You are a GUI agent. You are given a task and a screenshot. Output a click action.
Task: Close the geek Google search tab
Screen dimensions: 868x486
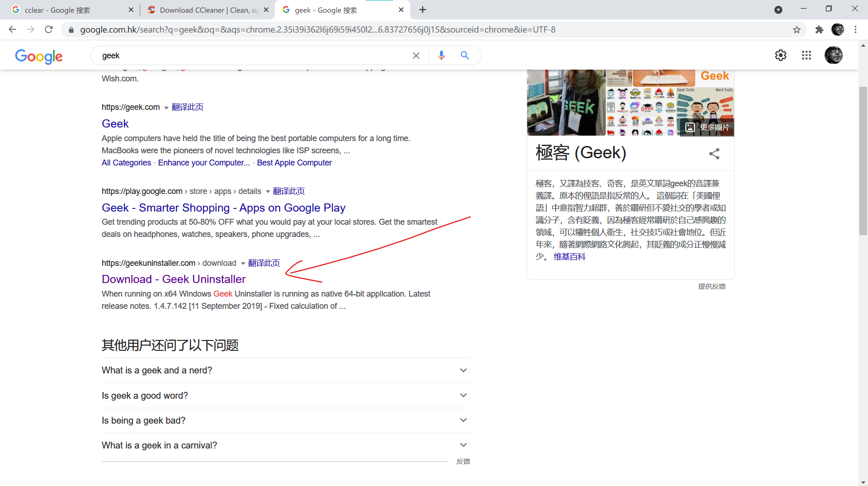point(401,10)
